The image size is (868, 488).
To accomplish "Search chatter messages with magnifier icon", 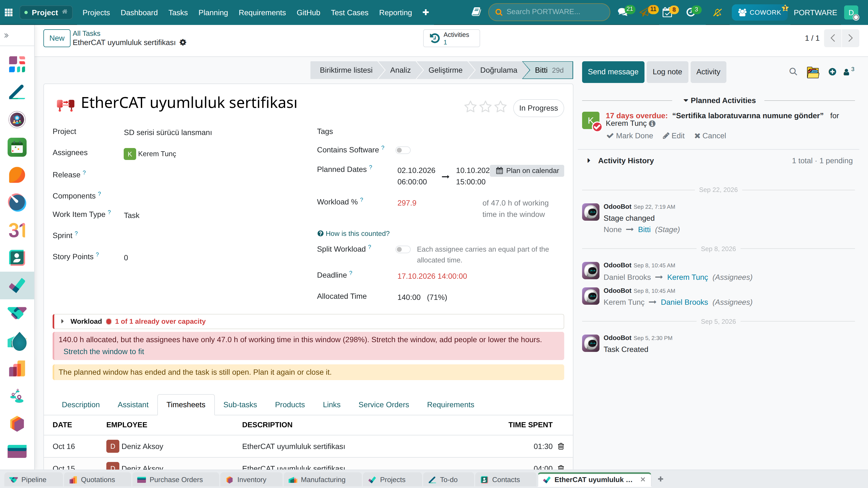I will pos(793,72).
